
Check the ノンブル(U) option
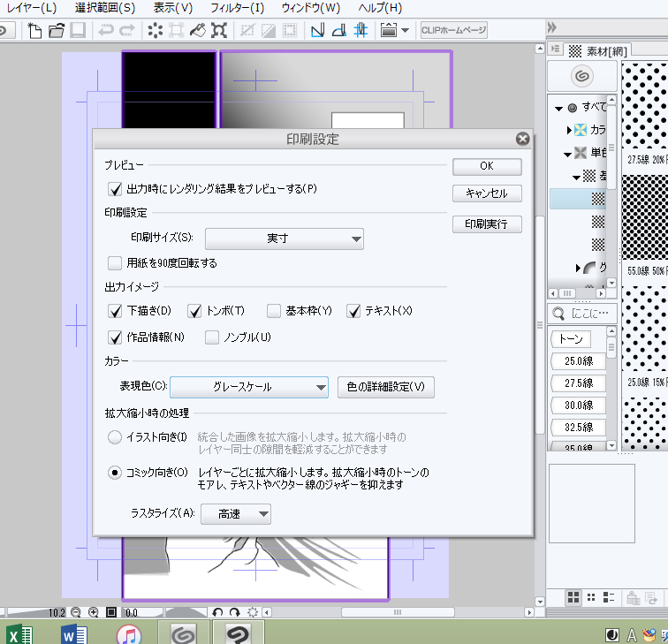211,337
